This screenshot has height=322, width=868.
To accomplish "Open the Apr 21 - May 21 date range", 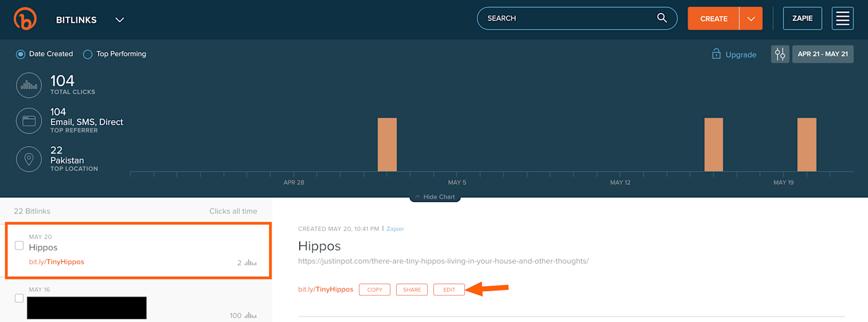I will coord(823,54).
